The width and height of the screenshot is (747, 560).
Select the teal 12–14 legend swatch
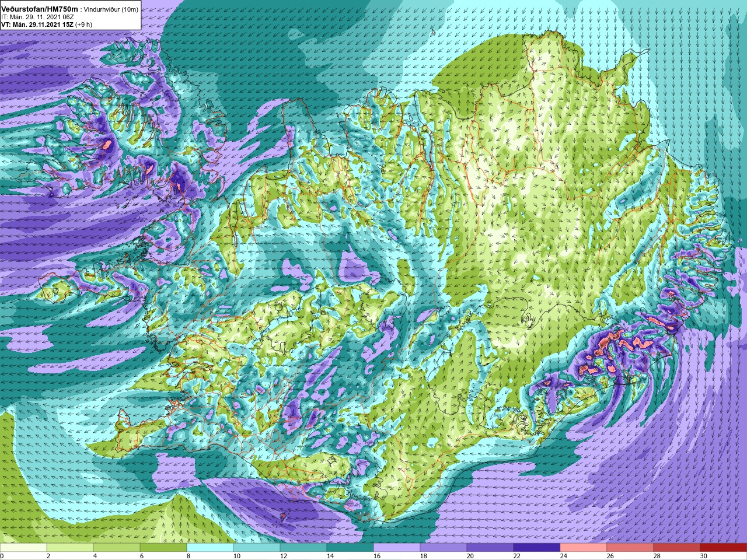[303, 548]
